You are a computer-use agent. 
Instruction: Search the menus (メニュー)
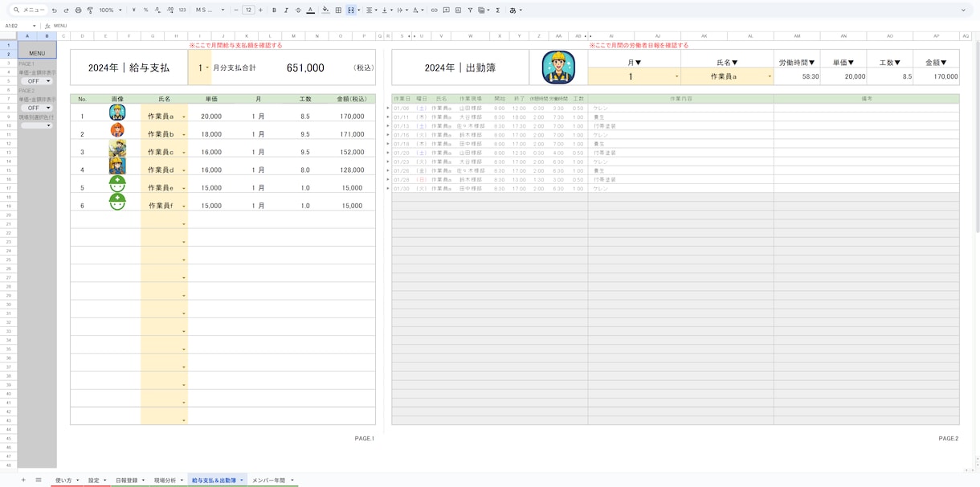point(29,10)
